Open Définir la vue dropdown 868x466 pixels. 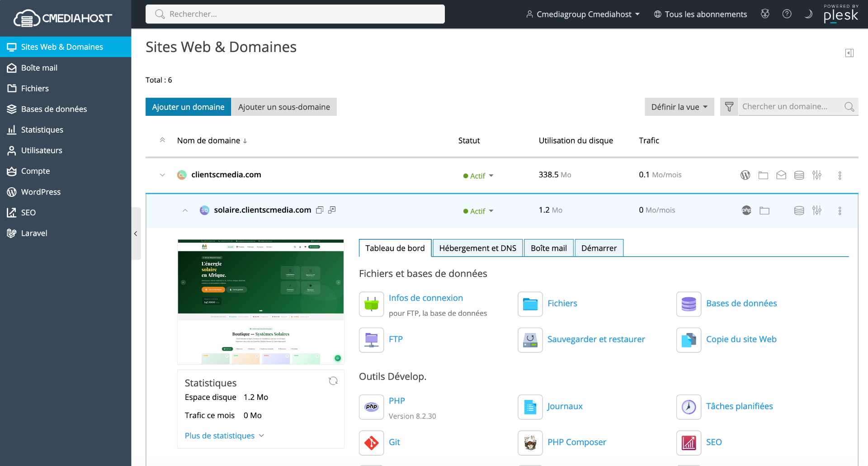coord(679,107)
